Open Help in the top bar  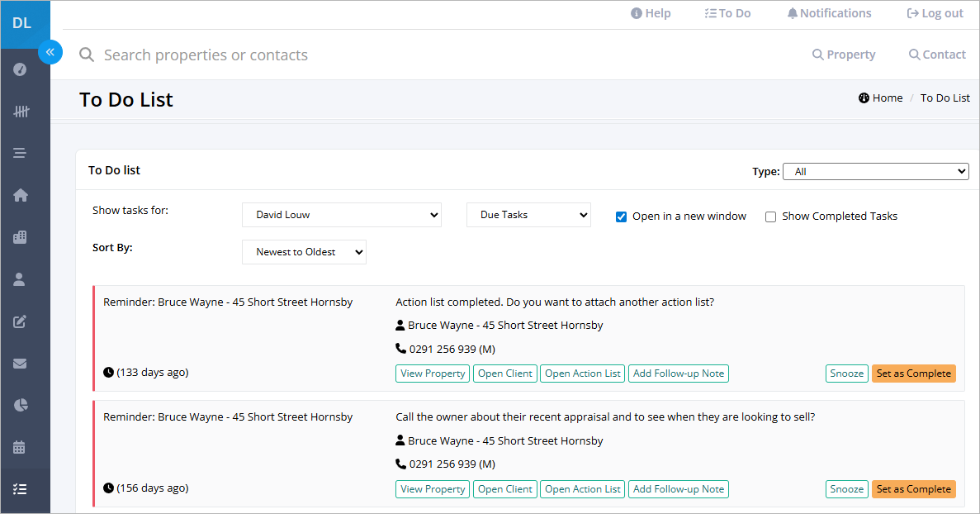coord(651,13)
